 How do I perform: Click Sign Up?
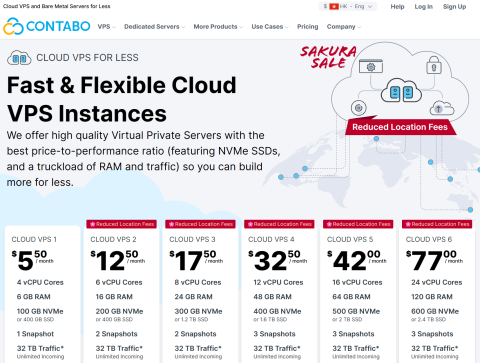point(455,7)
